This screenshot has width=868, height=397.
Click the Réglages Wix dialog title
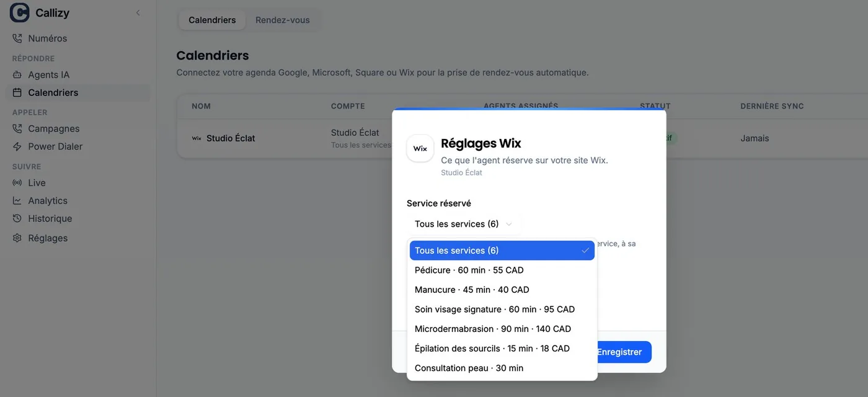pos(481,143)
